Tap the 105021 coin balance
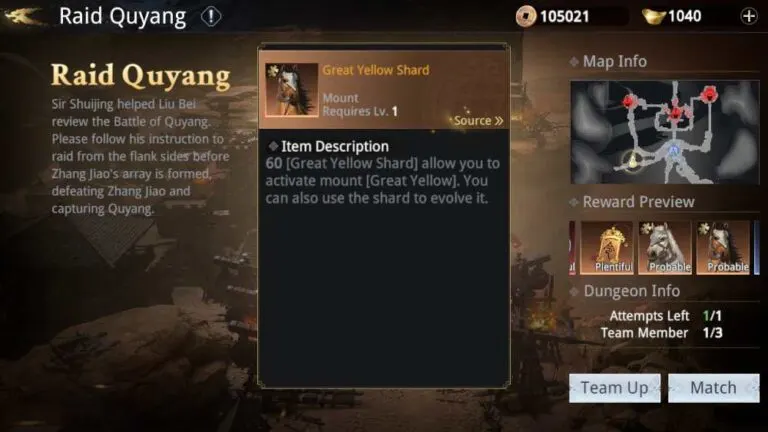This screenshot has width=768, height=432. [x=564, y=17]
